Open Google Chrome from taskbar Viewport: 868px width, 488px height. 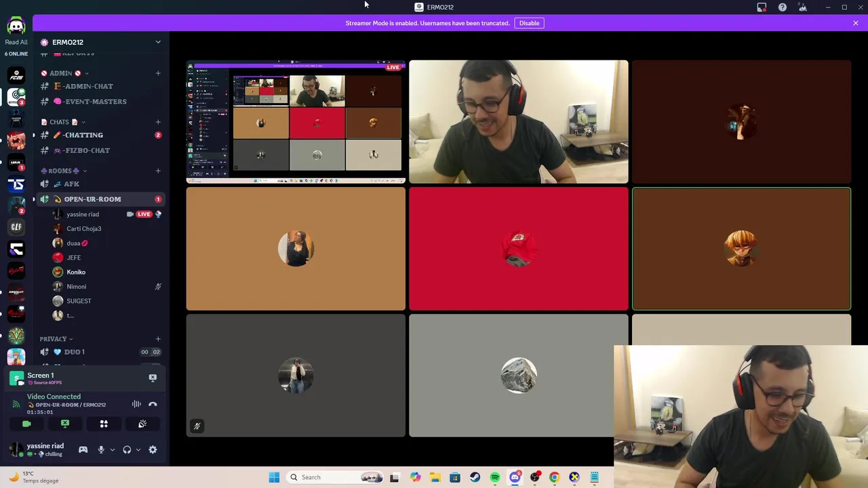[x=554, y=477]
